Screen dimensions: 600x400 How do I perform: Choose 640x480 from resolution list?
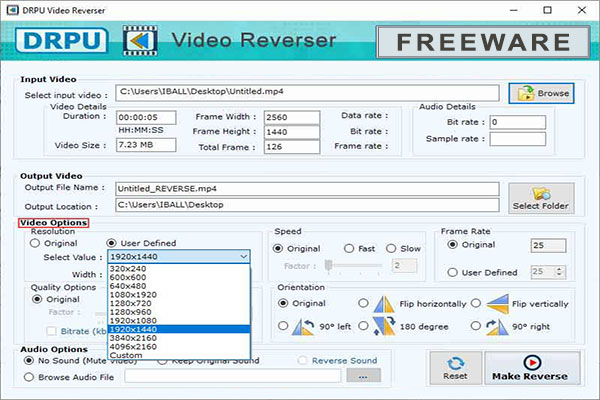[179, 286]
